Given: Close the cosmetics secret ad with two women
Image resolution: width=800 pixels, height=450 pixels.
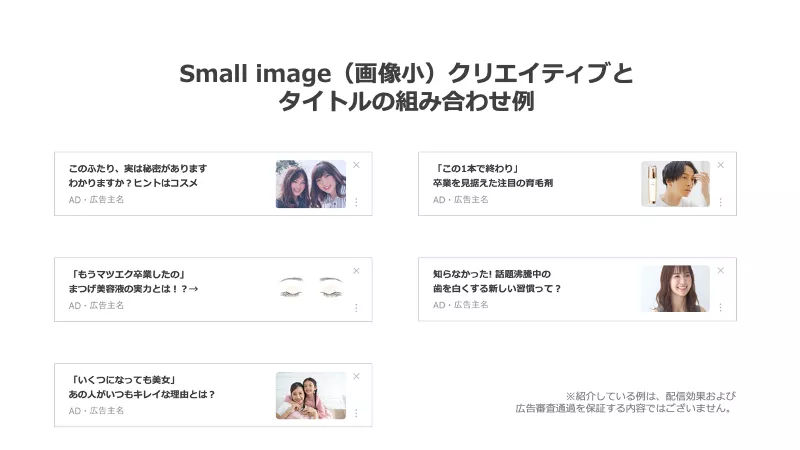Looking at the screenshot, I should click(x=356, y=165).
